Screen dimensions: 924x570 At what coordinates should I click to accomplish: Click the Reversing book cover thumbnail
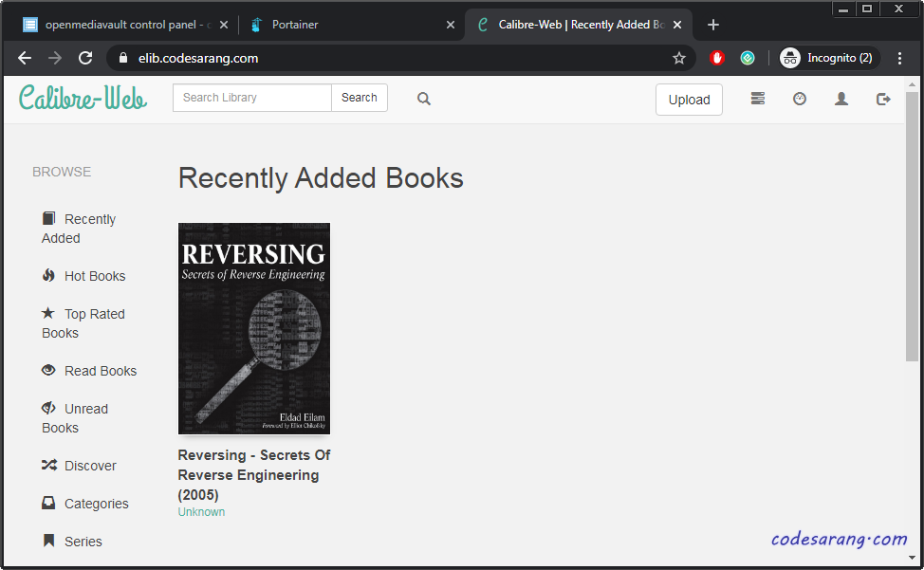point(254,328)
